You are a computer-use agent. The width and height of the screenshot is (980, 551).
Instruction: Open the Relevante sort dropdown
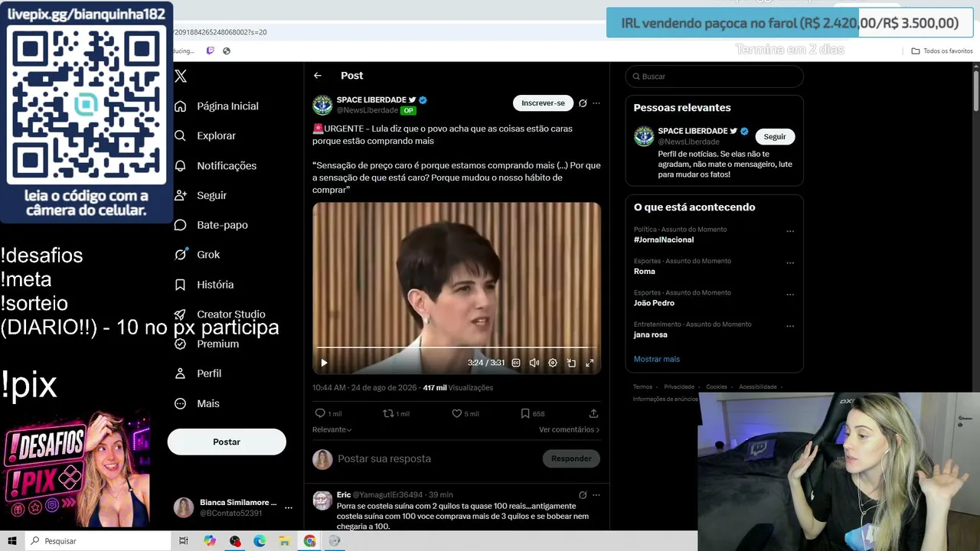(x=332, y=429)
